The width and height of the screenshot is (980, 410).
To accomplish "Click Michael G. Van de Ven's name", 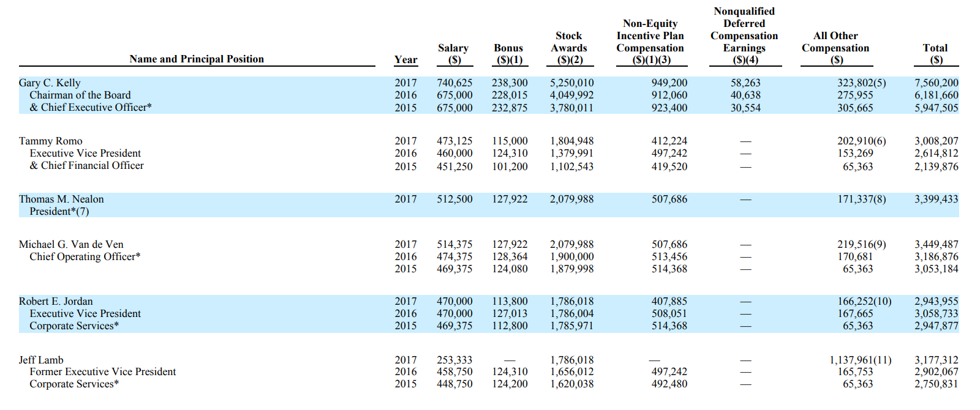I will (x=71, y=244).
